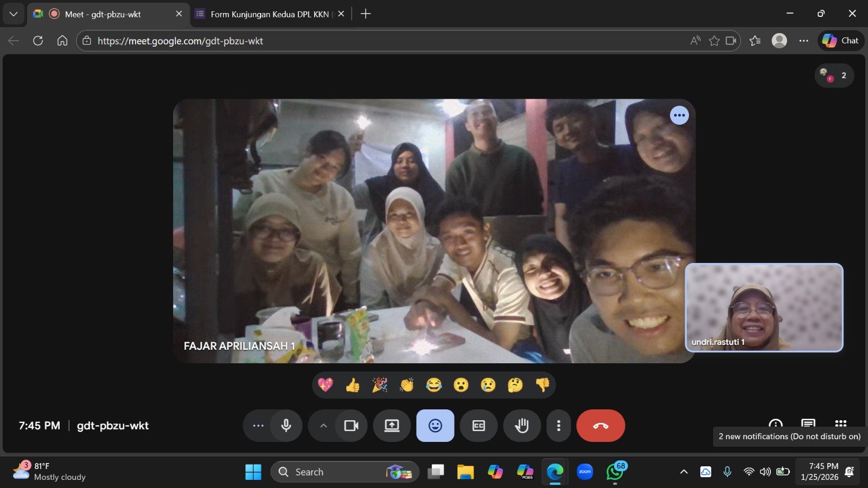The width and height of the screenshot is (868, 488).
Task: Present your screen to the meeting
Action: (x=392, y=426)
